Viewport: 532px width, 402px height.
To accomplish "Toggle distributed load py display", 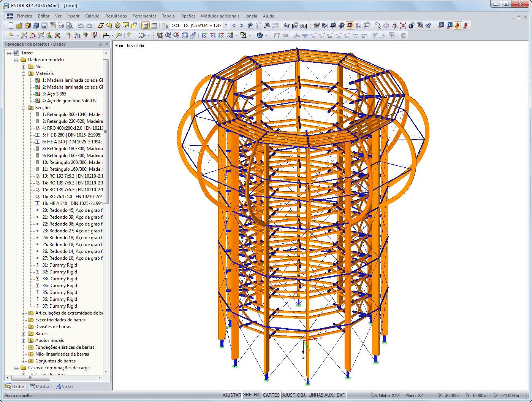I will pos(355,35).
